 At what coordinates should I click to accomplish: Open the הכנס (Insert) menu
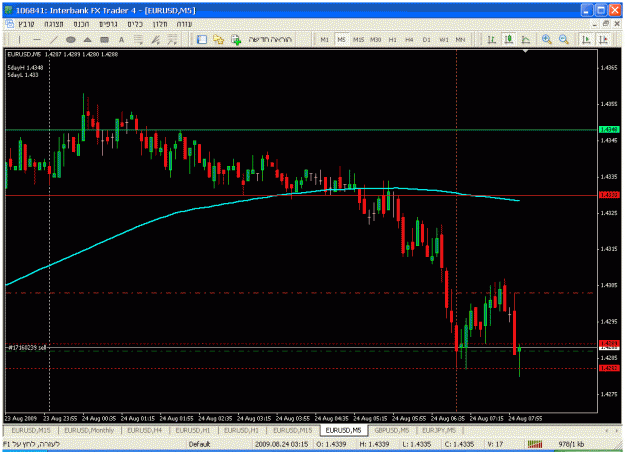click(x=81, y=24)
